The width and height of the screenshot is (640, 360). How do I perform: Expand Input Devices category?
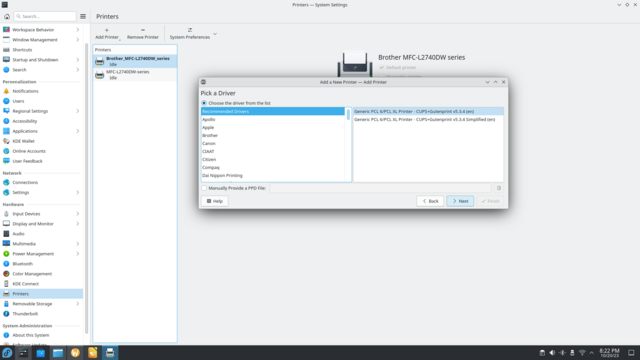[x=78, y=214]
